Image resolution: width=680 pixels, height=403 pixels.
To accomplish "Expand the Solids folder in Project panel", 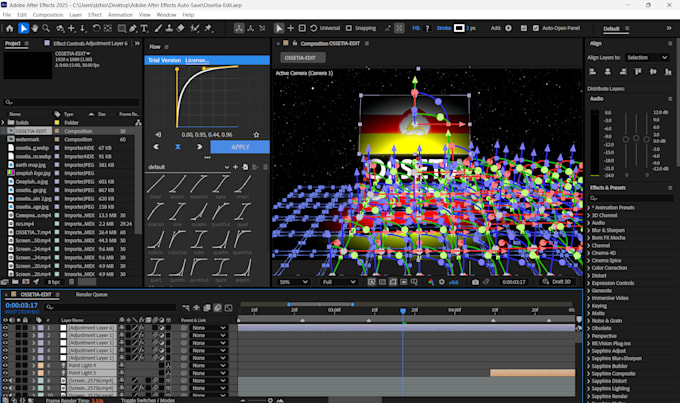I will pyautogui.click(x=3, y=123).
